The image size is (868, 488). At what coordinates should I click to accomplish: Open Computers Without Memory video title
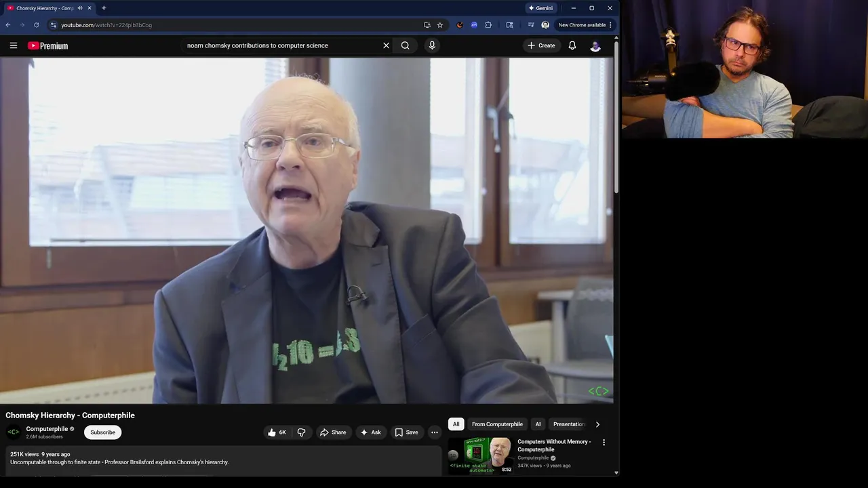[x=554, y=445]
